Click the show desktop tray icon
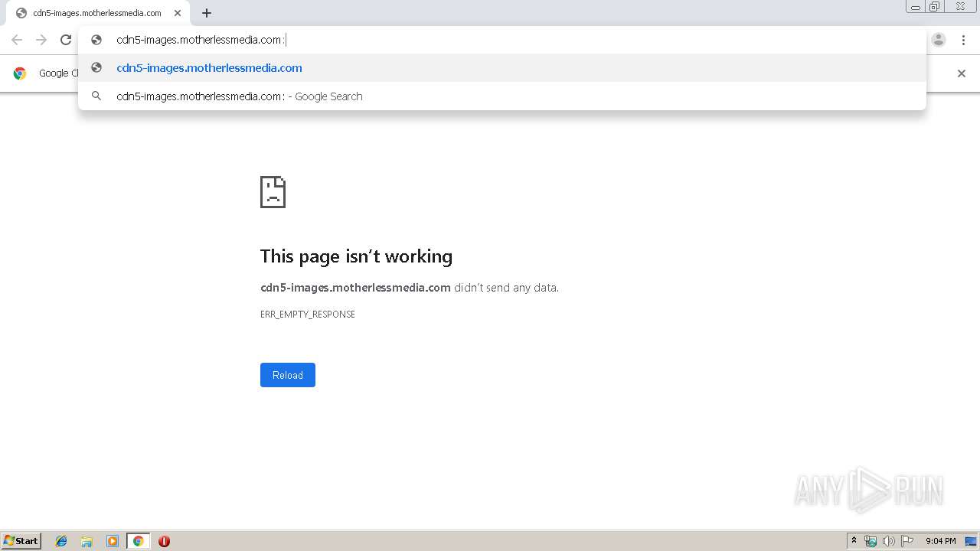The height and width of the screenshot is (551, 980). click(971, 541)
